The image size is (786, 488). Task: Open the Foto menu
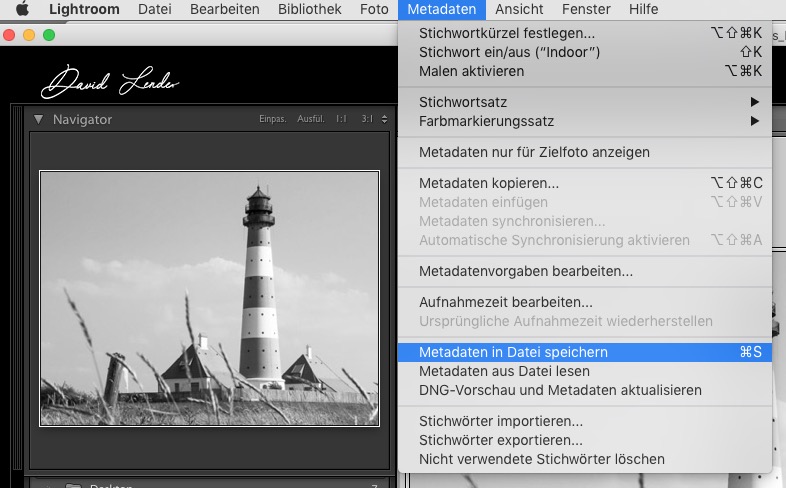point(374,9)
